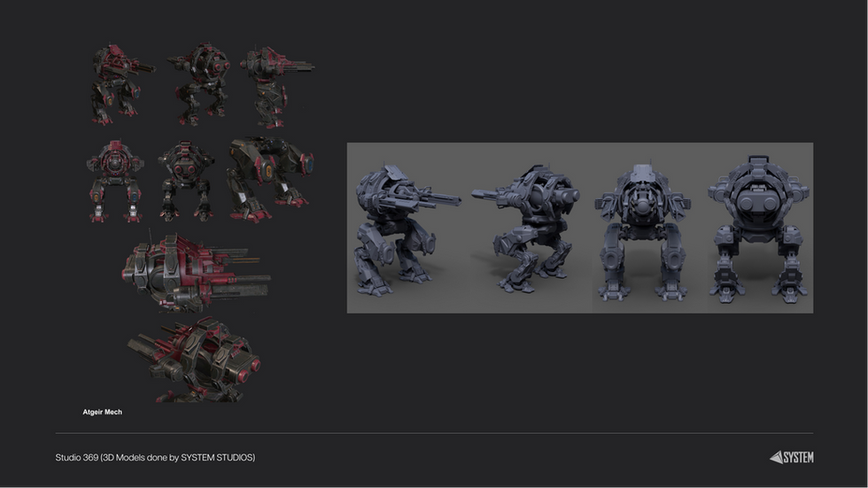Click the 'Atgeir Mech' caption text

(x=103, y=412)
